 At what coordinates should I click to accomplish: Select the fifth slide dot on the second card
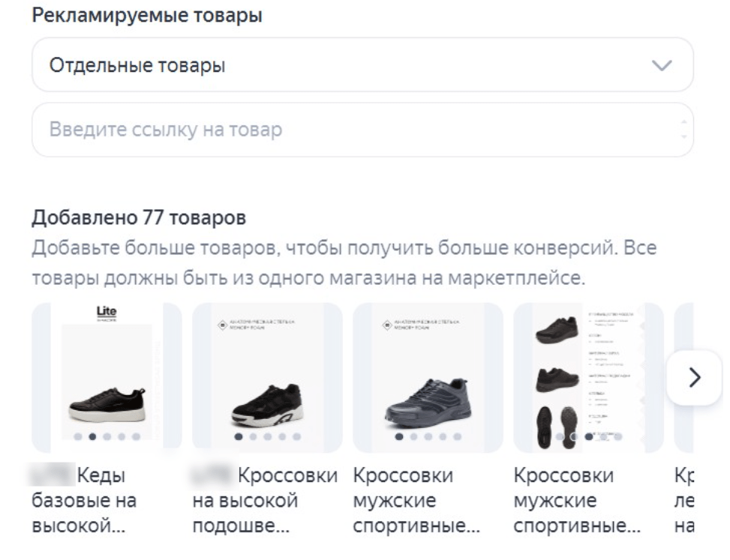point(296,436)
